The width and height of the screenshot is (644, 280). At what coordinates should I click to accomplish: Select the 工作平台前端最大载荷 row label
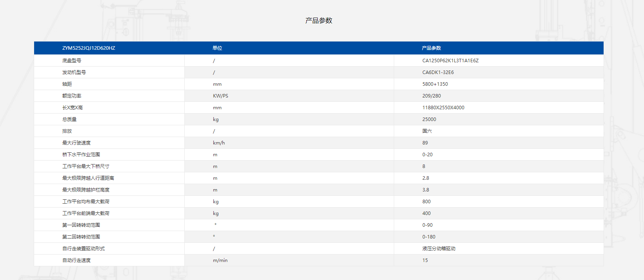86,213
